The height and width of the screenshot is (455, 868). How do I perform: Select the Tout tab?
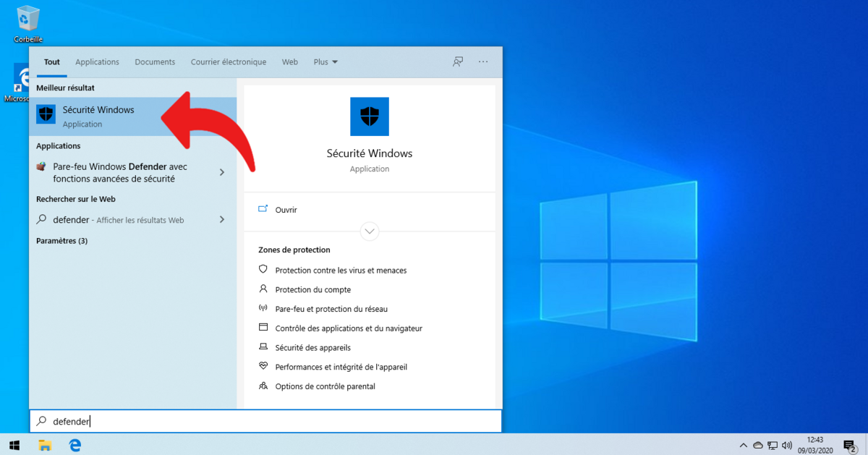click(x=51, y=62)
